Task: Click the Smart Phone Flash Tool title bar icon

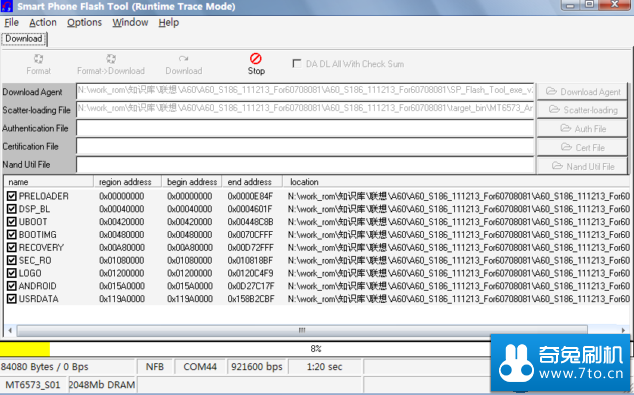Action: [x=7, y=6]
